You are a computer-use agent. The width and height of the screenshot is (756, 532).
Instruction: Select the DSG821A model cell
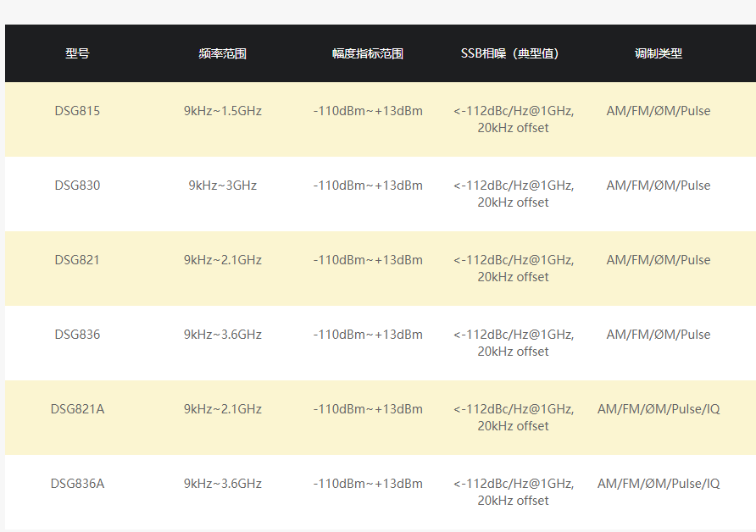(x=77, y=409)
